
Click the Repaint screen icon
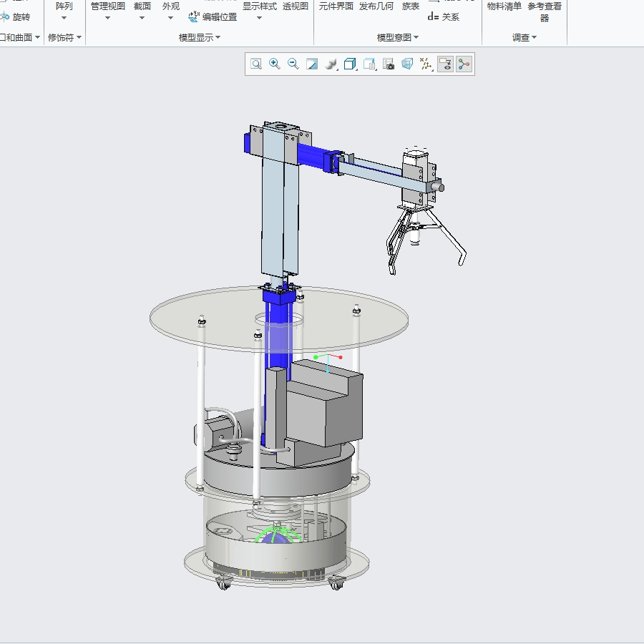pyautogui.click(x=312, y=64)
